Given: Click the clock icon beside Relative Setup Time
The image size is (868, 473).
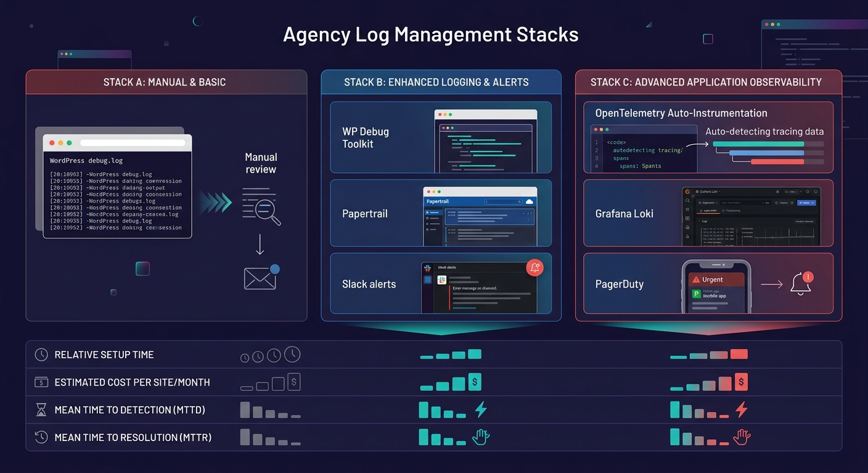Looking at the screenshot, I should (x=41, y=355).
